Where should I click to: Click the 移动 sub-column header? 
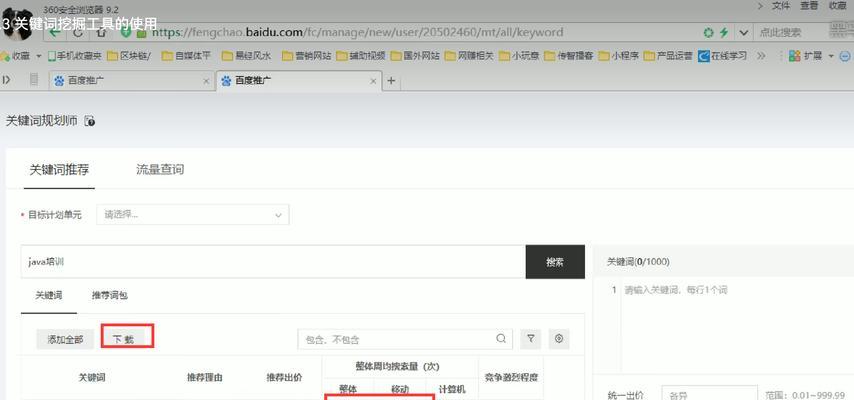pos(400,389)
